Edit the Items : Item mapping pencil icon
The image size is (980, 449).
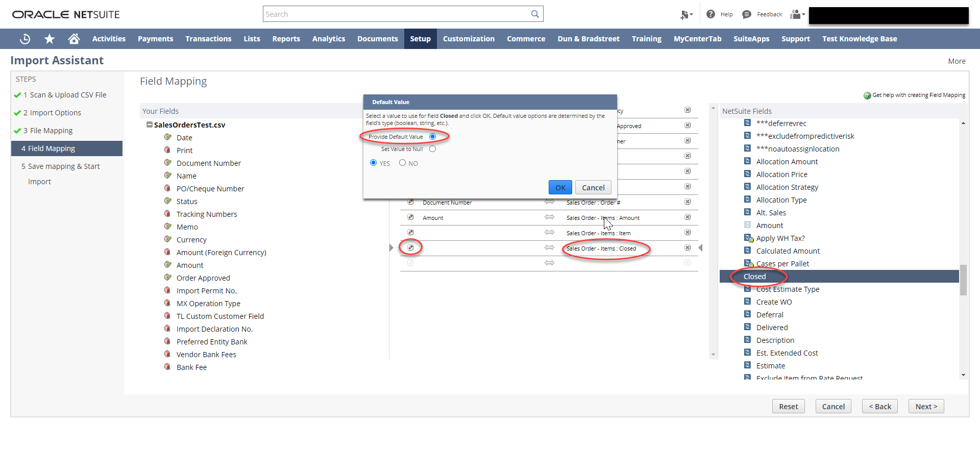pos(410,233)
